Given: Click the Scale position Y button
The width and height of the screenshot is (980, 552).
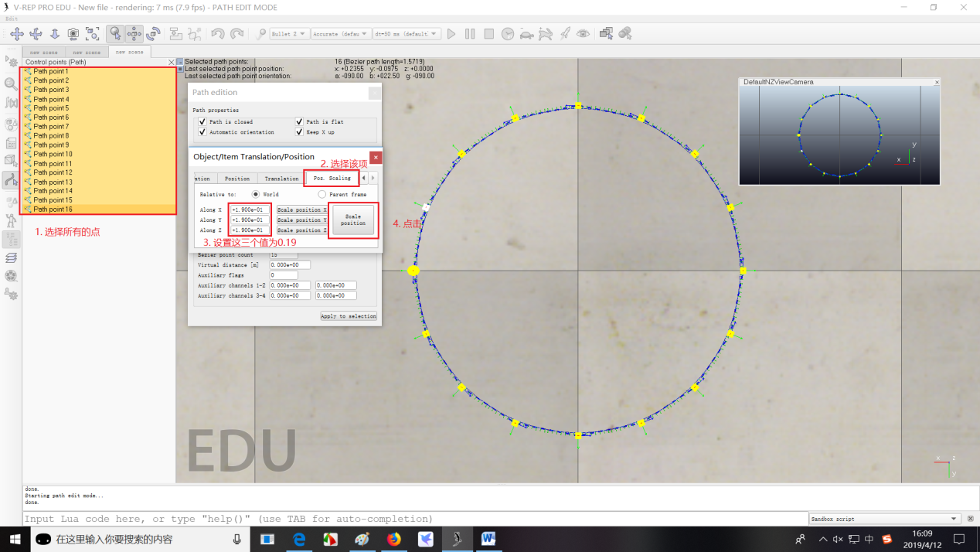Looking at the screenshot, I should point(301,220).
